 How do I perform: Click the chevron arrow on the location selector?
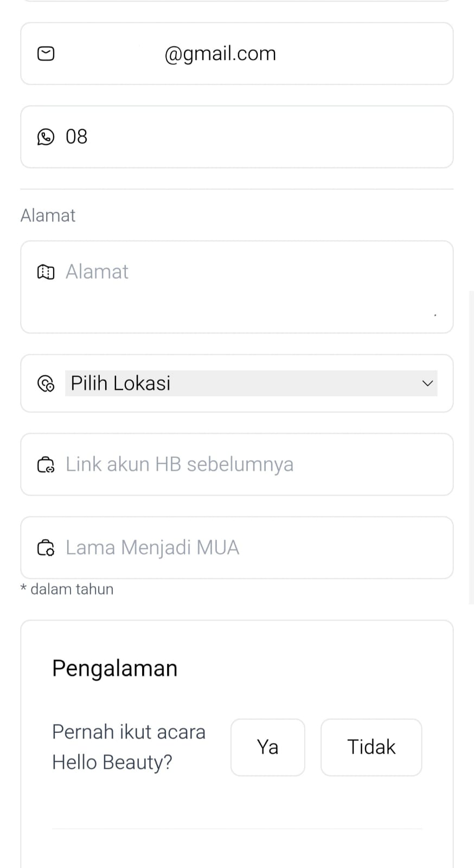click(x=427, y=384)
